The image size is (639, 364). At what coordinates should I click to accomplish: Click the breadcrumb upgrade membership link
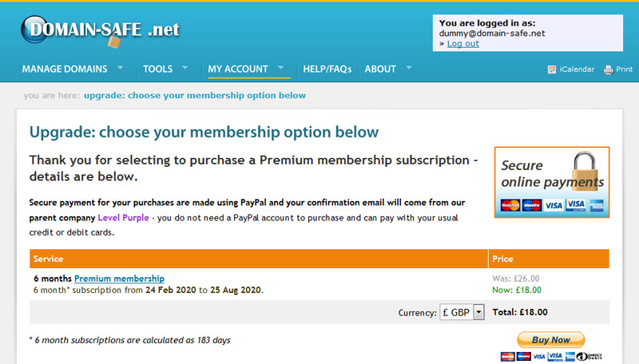click(194, 96)
